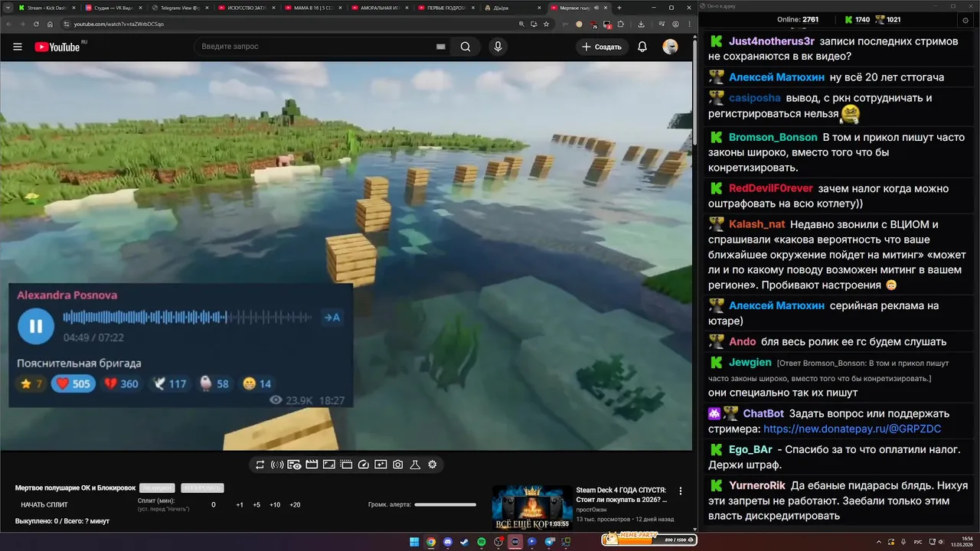Viewport: 980px width, 551px height.
Task: Open the YouTube account avatar menu
Action: (x=670, y=47)
